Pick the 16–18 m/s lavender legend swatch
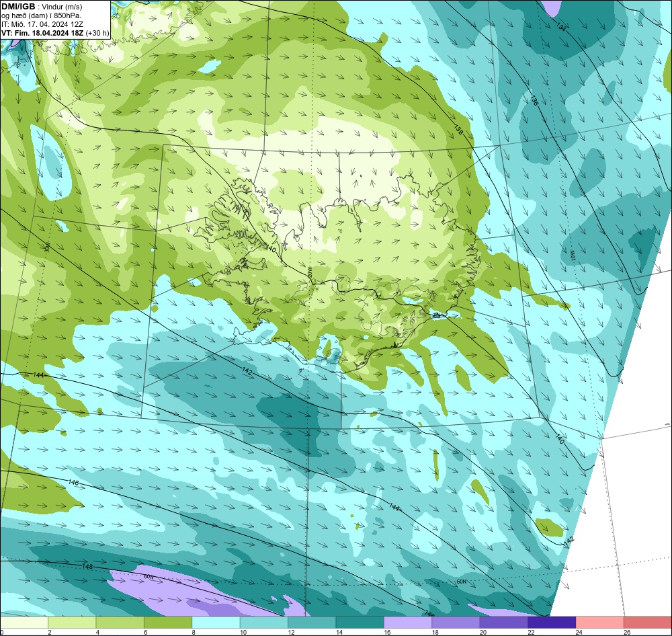Screen dimensions: 672x636 pos(408,623)
